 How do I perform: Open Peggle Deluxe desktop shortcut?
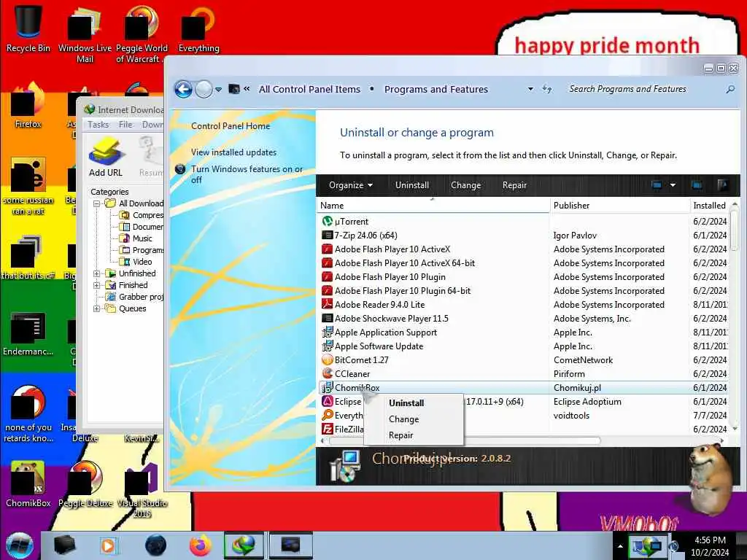point(85,483)
